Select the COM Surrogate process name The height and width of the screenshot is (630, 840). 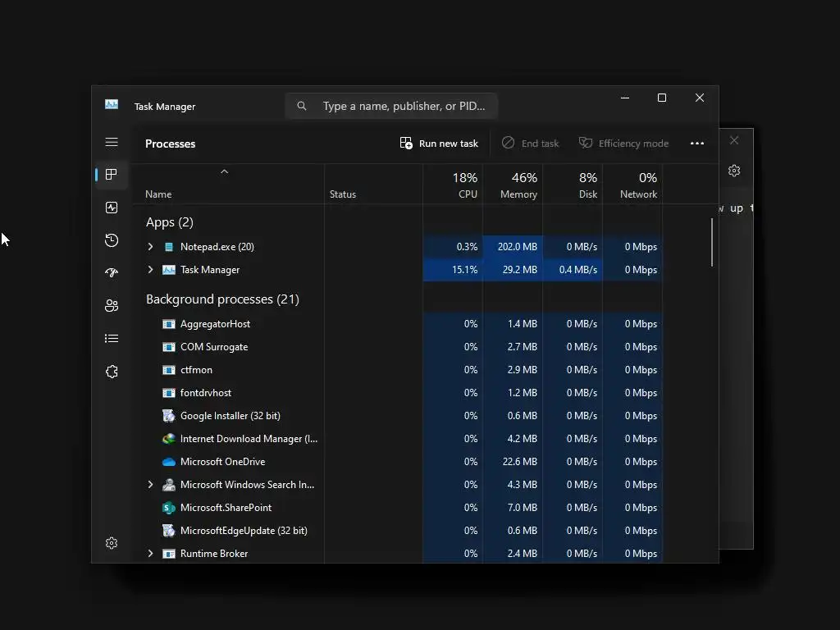[214, 347]
